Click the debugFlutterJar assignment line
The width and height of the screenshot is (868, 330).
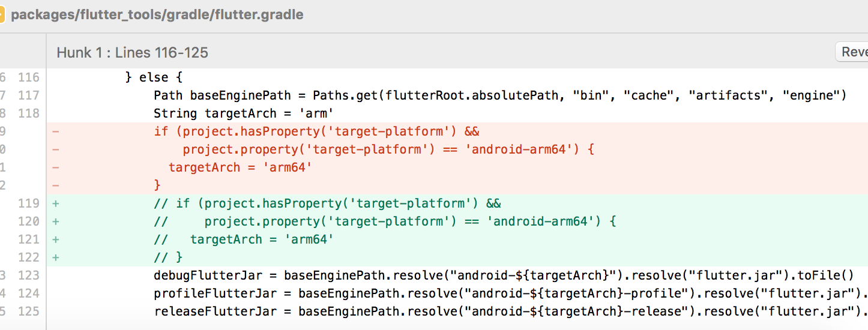pyautogui.click(x=504, y=275)
